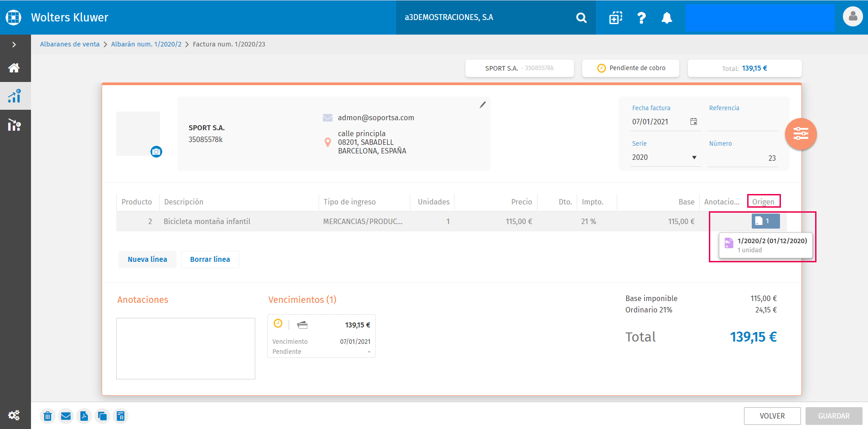This screenshot has width=868, height=429.
Task: Open settings gears icon in sidebar
Action: tap(14, 415)
